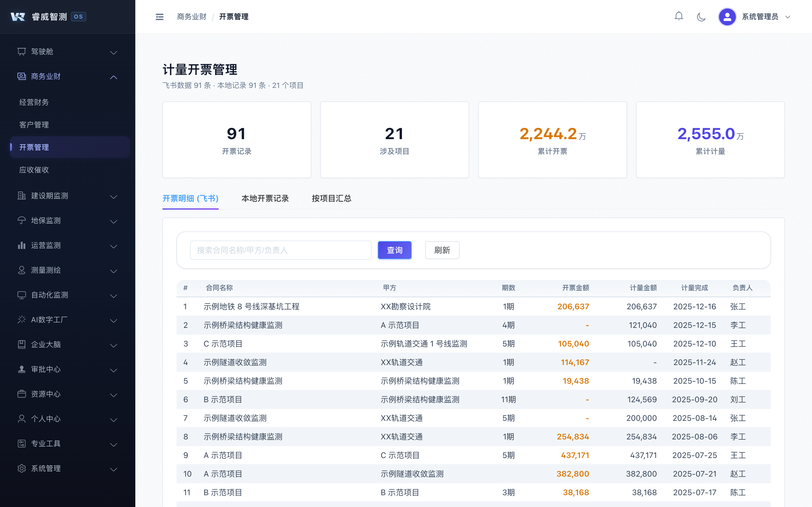Open 应收催收 in the sidebar
Screen dimensions: 812x507
pyautogui.click(x=34, y=170)
